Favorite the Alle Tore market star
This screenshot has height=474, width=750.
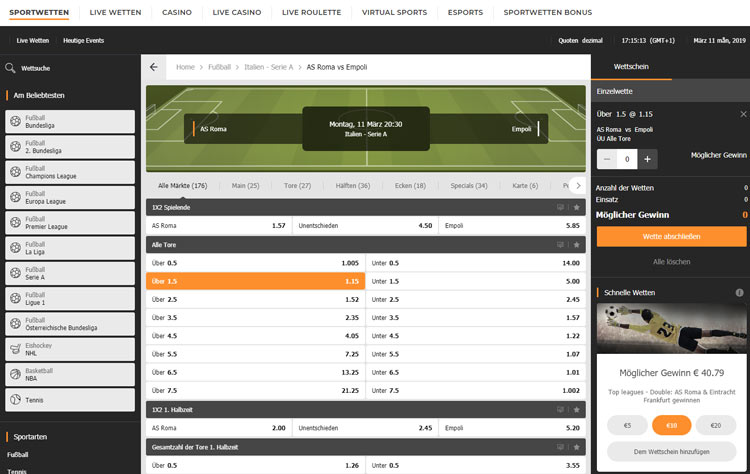pos(576,244)
